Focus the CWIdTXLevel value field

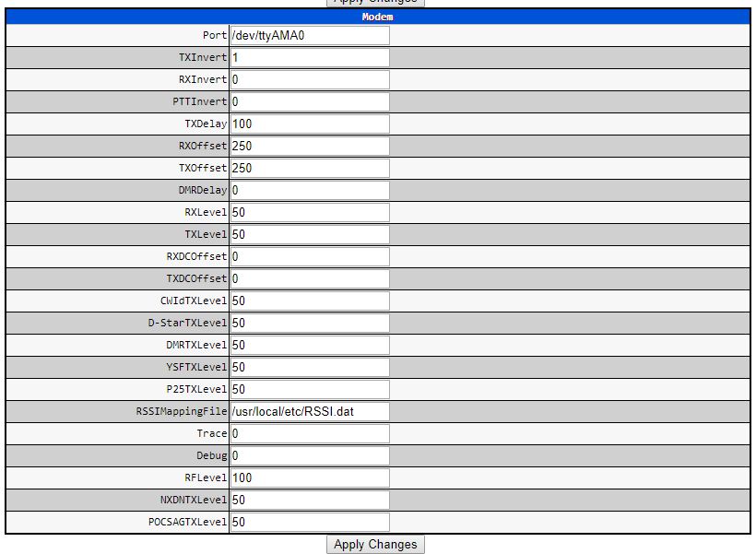click(310, 301)
